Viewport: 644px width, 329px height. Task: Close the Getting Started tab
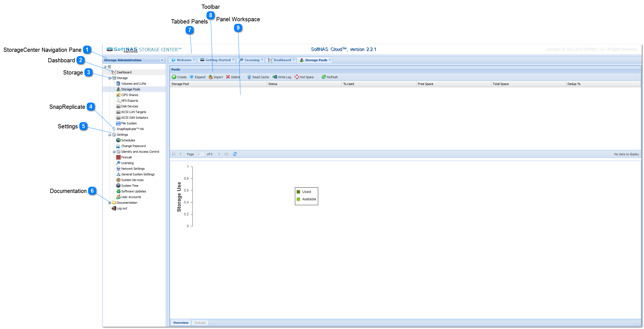point(233,60)
